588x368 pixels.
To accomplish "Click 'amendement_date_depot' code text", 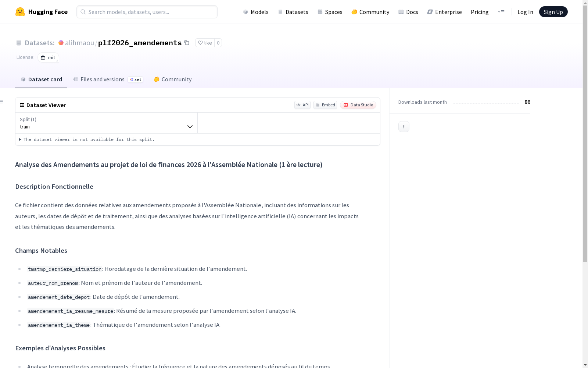I will 59,297.
